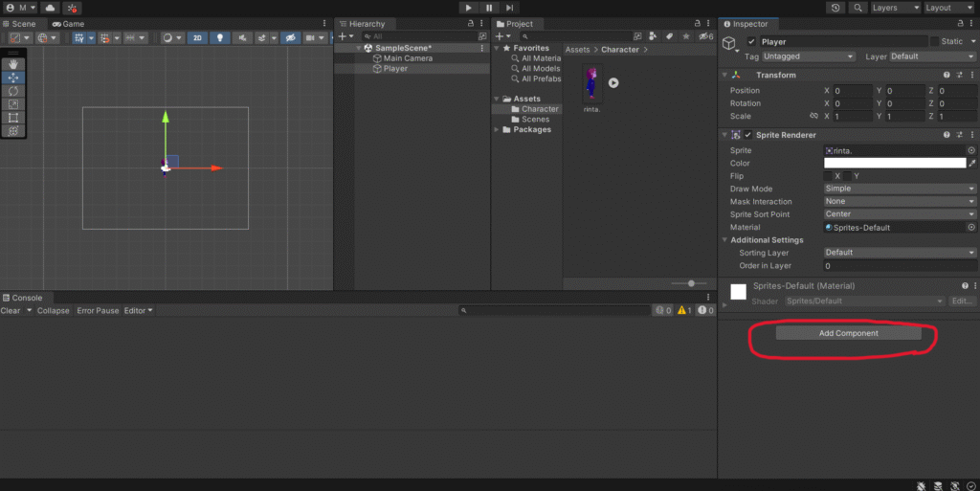Open the Draw Mode dropdown
Image resolution: width=980 pixels, height=491 pixels.
[899, 189]
